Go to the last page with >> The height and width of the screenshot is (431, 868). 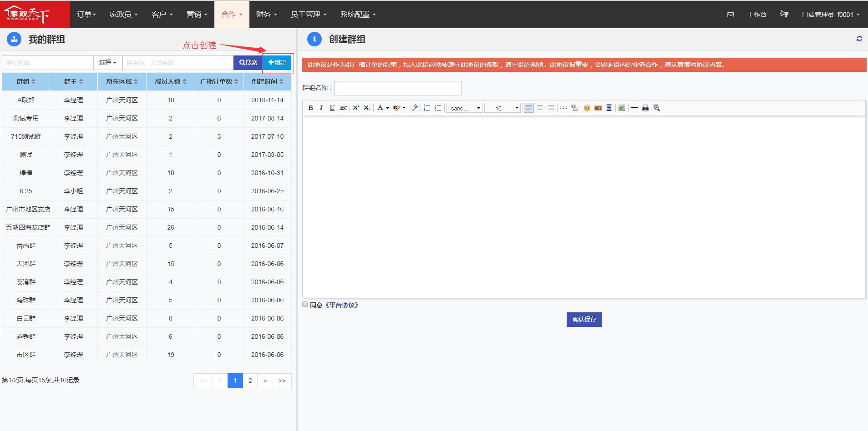pos(282,381)
